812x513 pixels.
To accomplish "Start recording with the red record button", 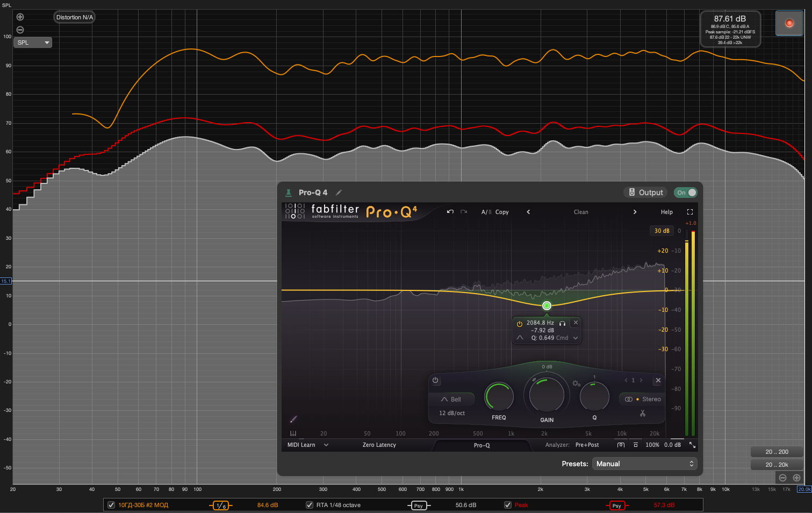I will (x=789, y=23).
